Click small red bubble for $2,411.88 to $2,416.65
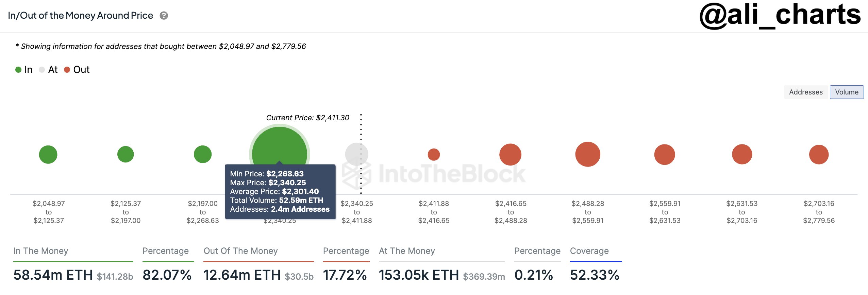 [x=434, y=154]
